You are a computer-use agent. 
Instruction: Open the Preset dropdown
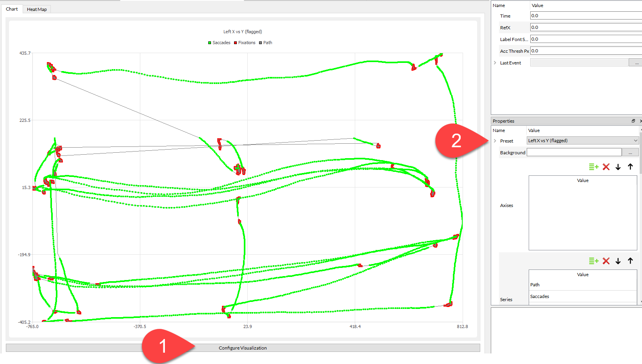(x=635, y=141)
